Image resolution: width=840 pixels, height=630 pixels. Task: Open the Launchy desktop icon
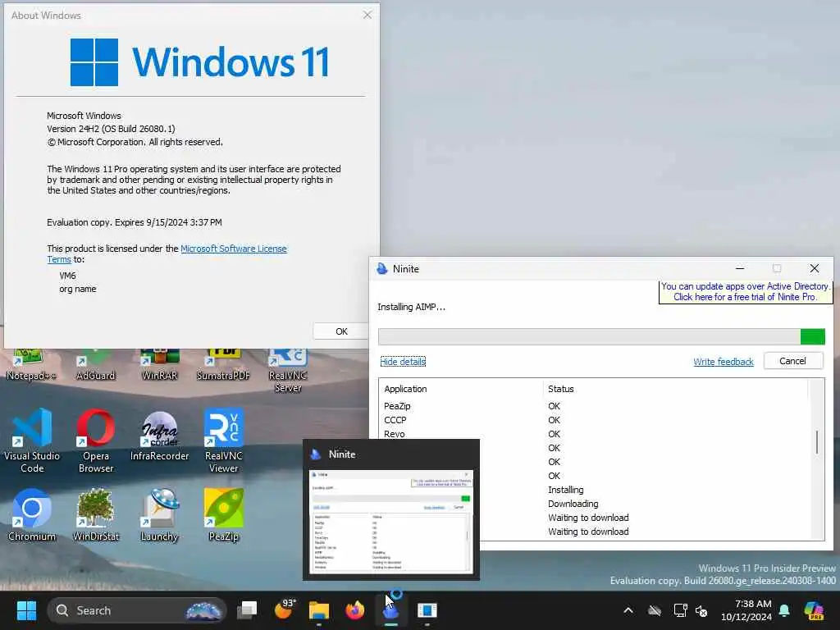160,514
